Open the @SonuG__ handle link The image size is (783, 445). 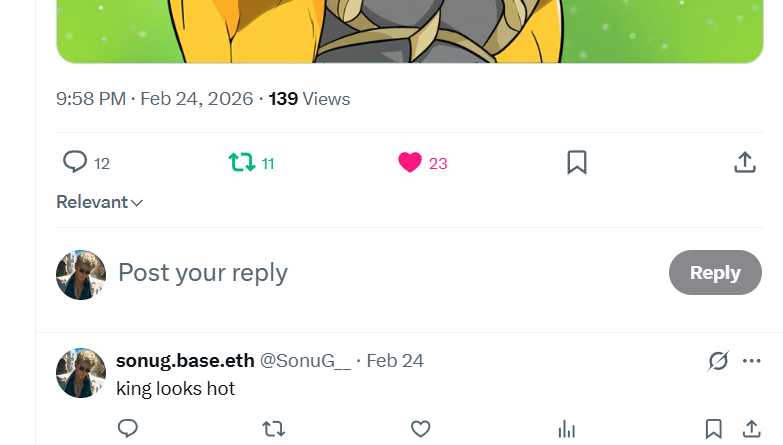tap(305, 361)
